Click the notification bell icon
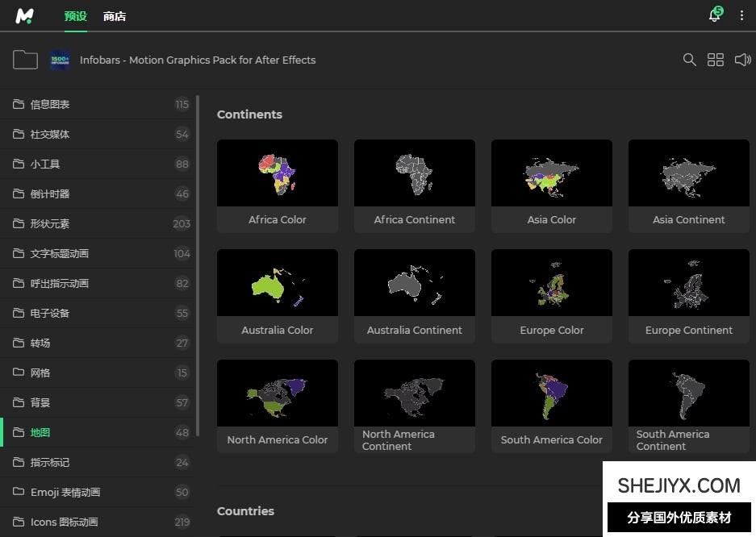Screen dimensions: 756x537 (x=714, y=15)
